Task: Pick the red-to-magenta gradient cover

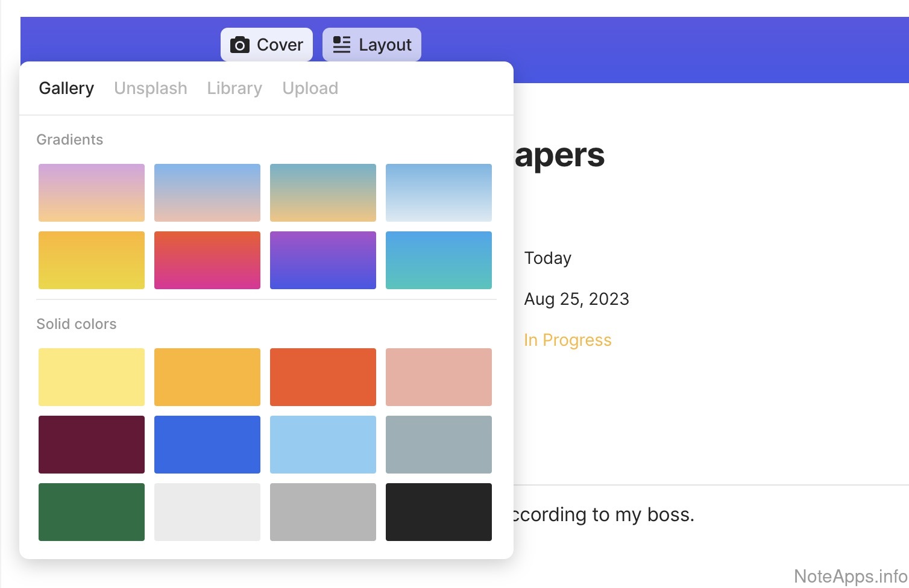Action: pyautogui.click(x=207, y=260)
